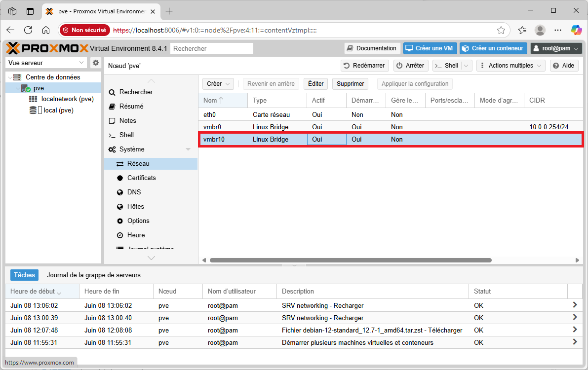The height and width of the screenshot is (370, 588).
Task: Expand the 13:06:02 networking task arrow
Action: point(575,305)
